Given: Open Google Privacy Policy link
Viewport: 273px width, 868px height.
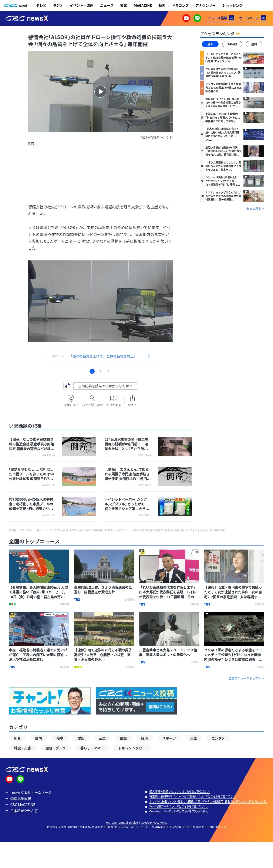Looking at the screenshot, I should pos(154,823).
